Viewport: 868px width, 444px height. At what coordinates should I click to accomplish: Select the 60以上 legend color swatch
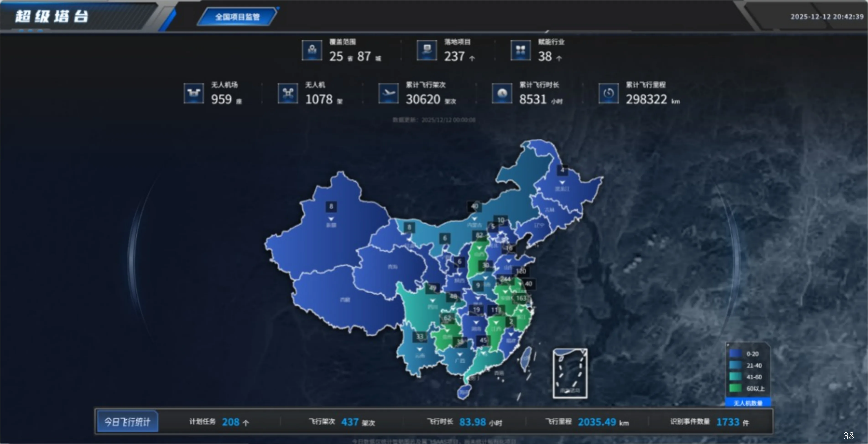(735, 388)
